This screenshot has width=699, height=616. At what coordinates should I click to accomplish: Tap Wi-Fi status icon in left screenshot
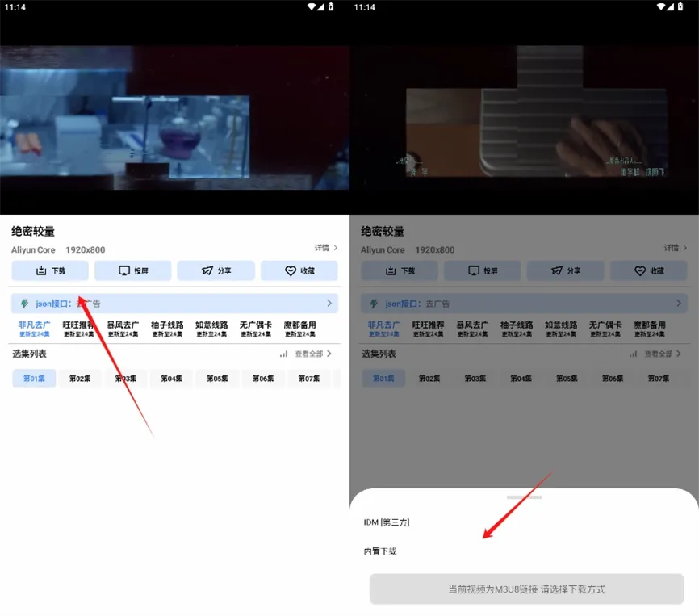click(312, 6)
